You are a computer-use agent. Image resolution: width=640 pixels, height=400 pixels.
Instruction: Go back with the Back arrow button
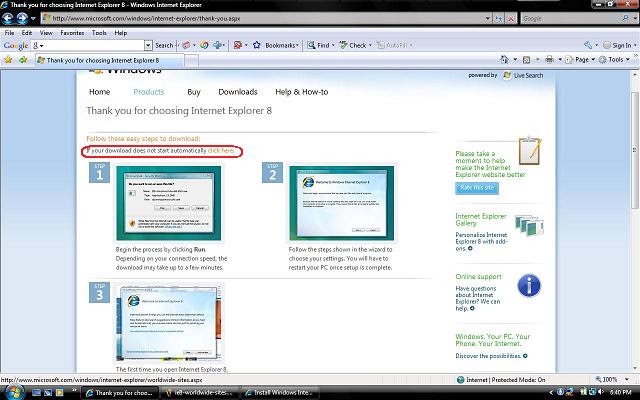[8, 18]
